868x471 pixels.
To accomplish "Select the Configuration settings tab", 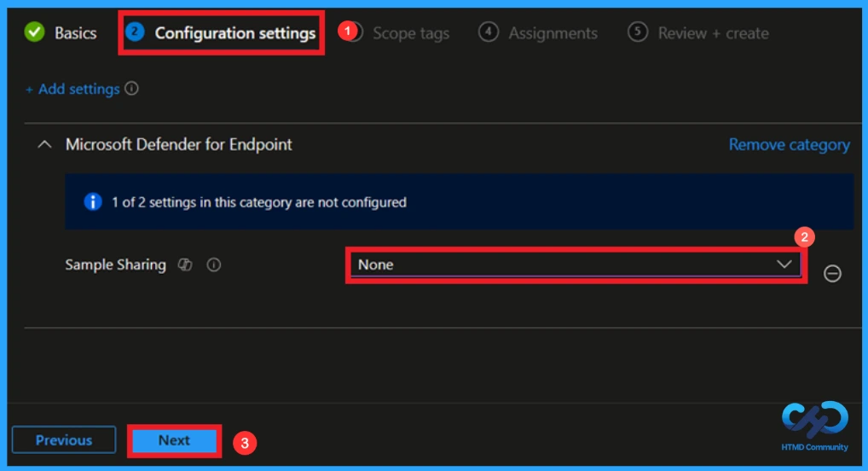I will 221,32.
